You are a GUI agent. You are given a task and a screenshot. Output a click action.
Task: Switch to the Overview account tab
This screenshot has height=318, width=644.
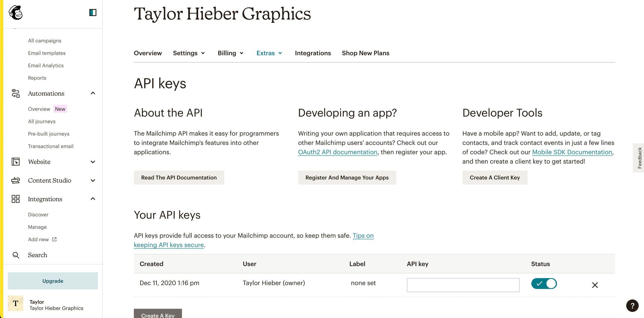(x=148, y=53)
